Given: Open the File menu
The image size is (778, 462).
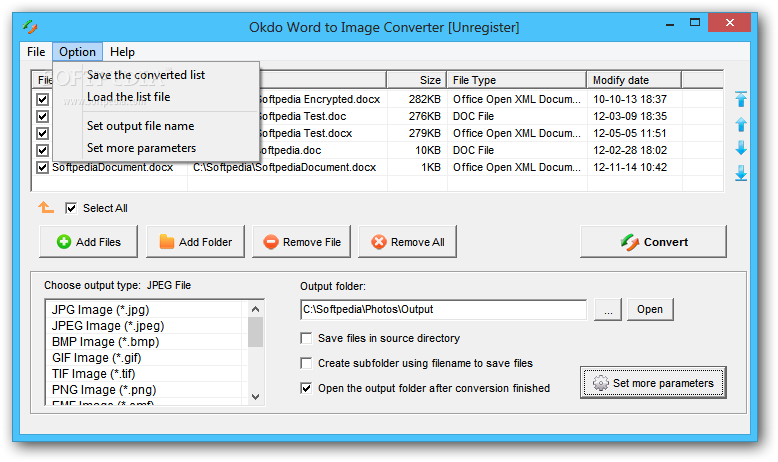Looking at the screenshot, I should [x=36, y=52].
